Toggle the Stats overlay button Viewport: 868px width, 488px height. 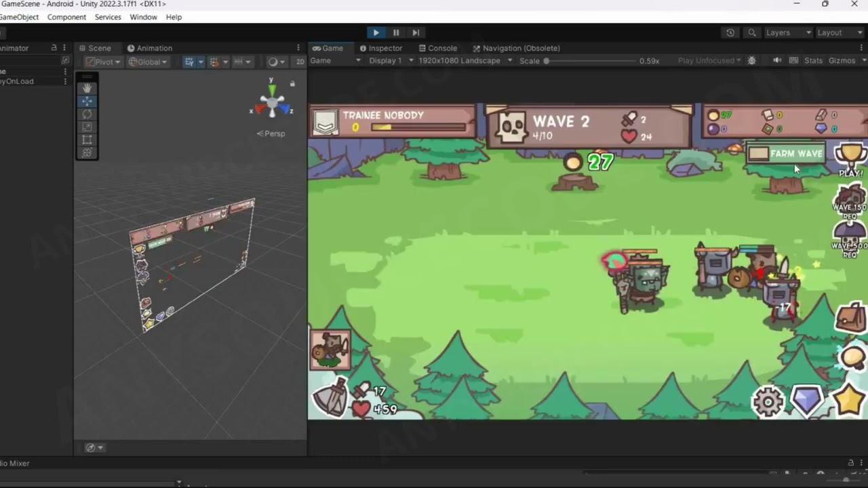[x=813, y=60]
